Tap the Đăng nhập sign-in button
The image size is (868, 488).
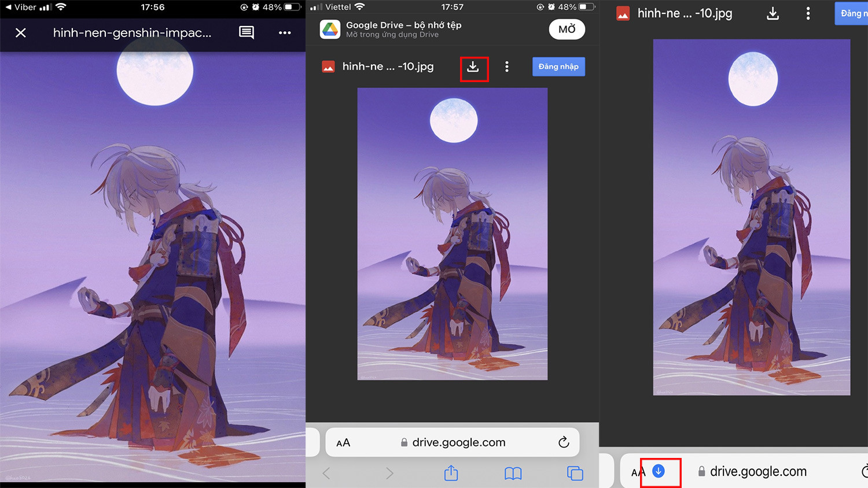click(x=558, y=66)
